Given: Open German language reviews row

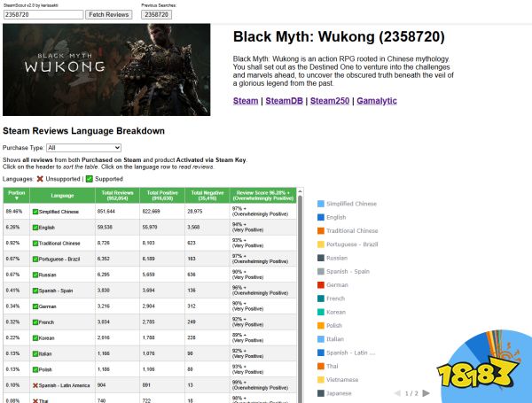Looking at the screenshot, I should (x=150, y=306).
